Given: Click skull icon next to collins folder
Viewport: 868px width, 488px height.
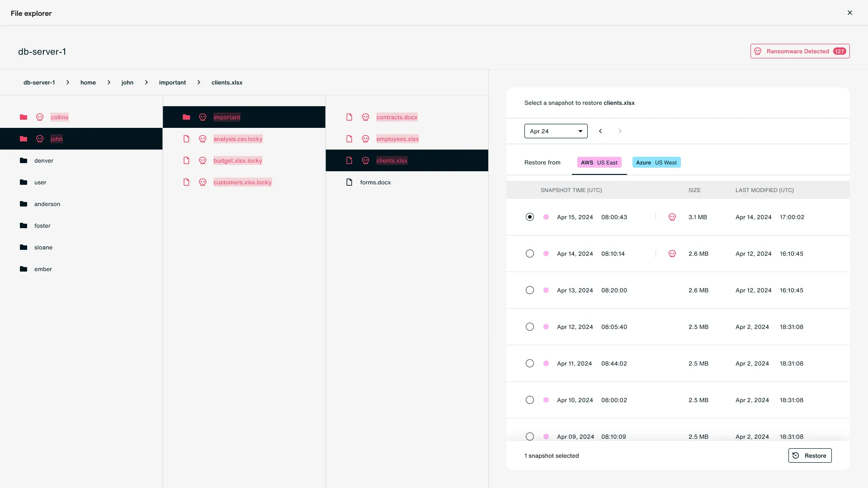Looking at the screenshot, I should 40,117.
